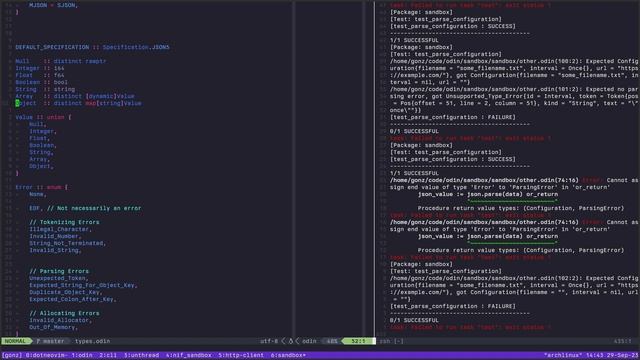Click the Linux penguin icon in the statusline
640x360 pixels.
[x=291, y=341]
